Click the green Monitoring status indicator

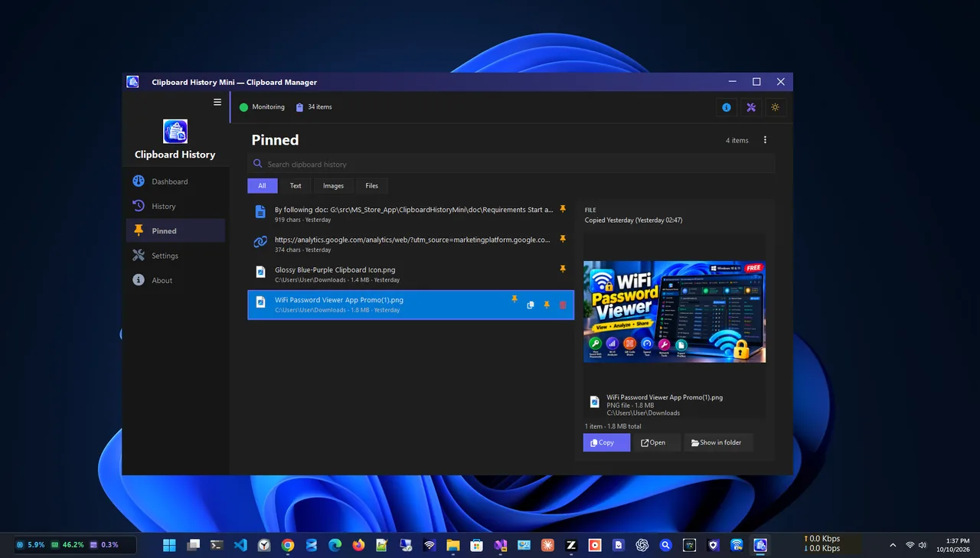[244, 107]
